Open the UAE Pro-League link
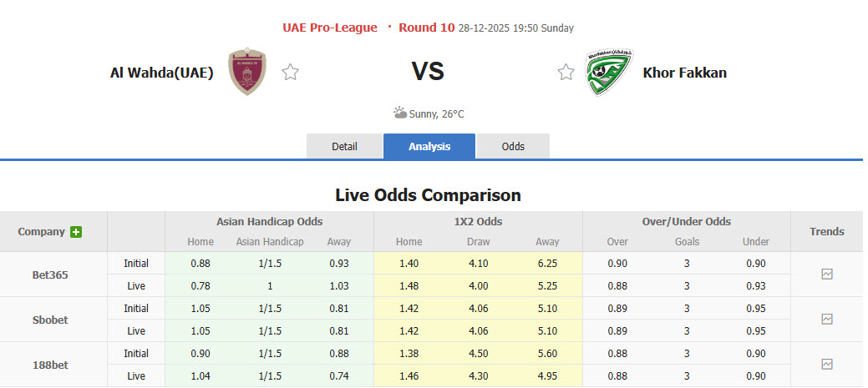 (330, 28)
